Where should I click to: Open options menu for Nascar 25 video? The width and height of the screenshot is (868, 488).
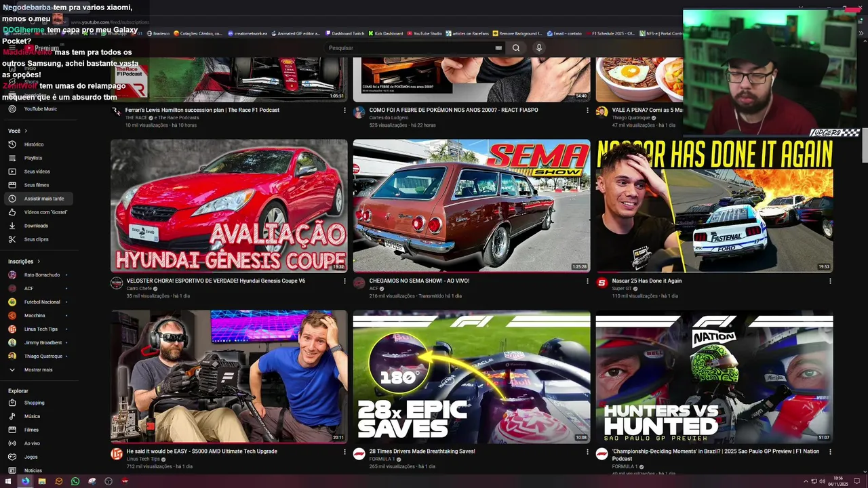[830, 281]
